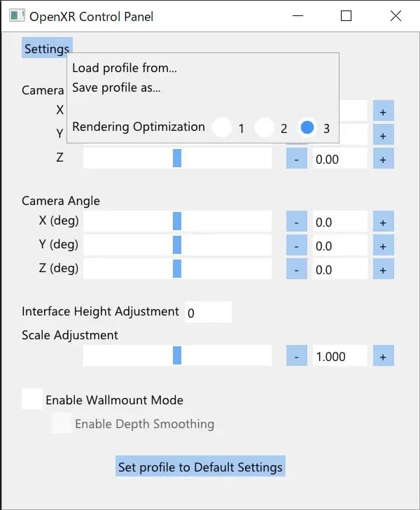
Task: Toggle Enable Wallmount Mode checkbox
Action: point(32,399)
